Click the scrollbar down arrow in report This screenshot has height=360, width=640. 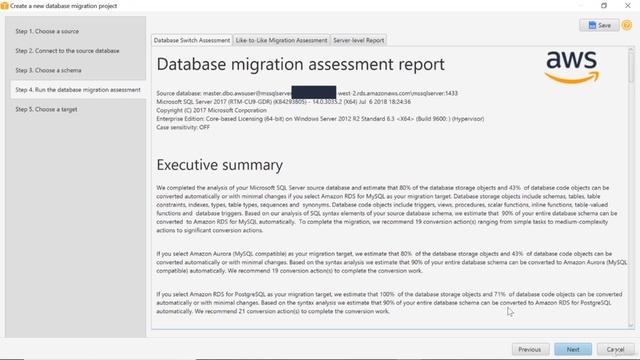tap(631, 325)
